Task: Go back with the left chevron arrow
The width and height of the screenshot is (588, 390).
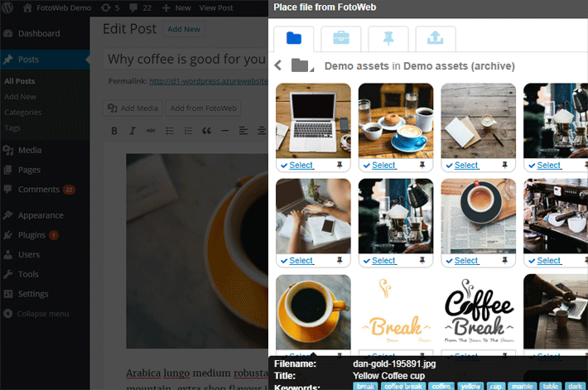Action: pyautogui.click(x=278, y=66)
